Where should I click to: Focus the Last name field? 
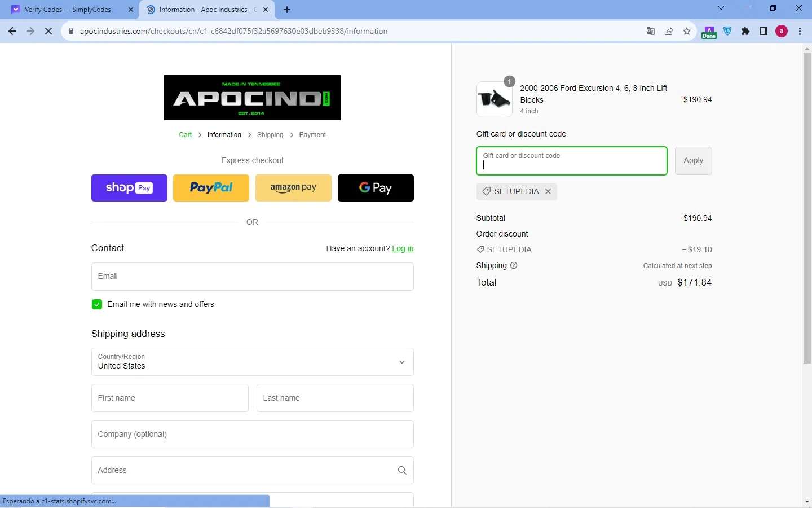click(x=335, y=398)
